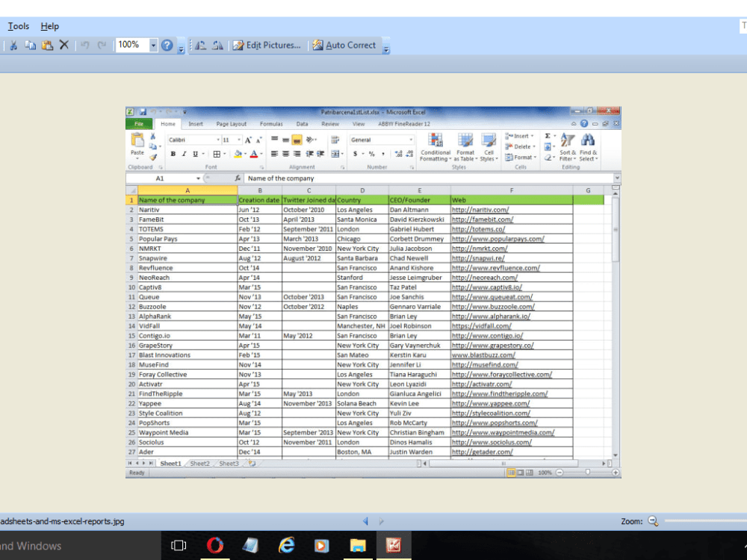Viewport: 747px width, 560px height.
Task: Rotate the picture right using the toolbar icon
Action: pos(217,46)
